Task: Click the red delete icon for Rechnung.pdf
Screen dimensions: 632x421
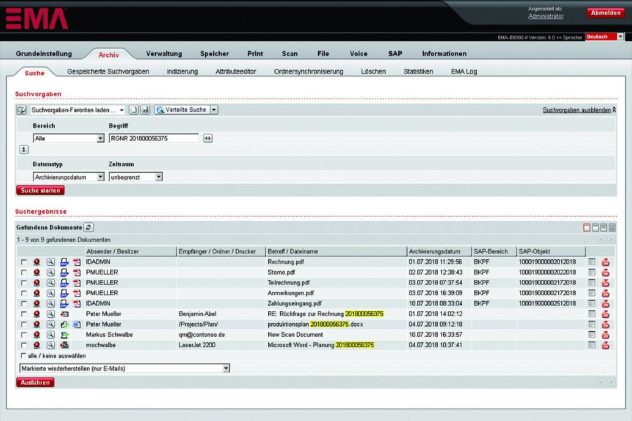Action: coord(606,261)
